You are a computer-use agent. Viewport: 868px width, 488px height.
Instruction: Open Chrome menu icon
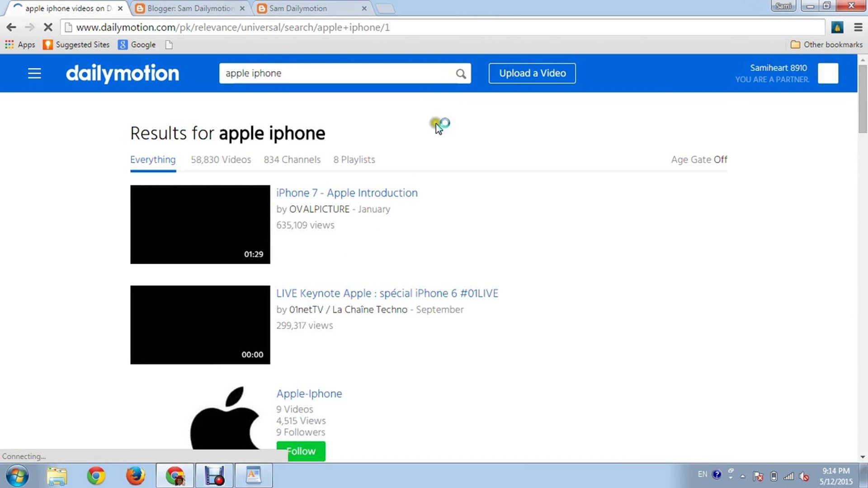click(858, 27)
